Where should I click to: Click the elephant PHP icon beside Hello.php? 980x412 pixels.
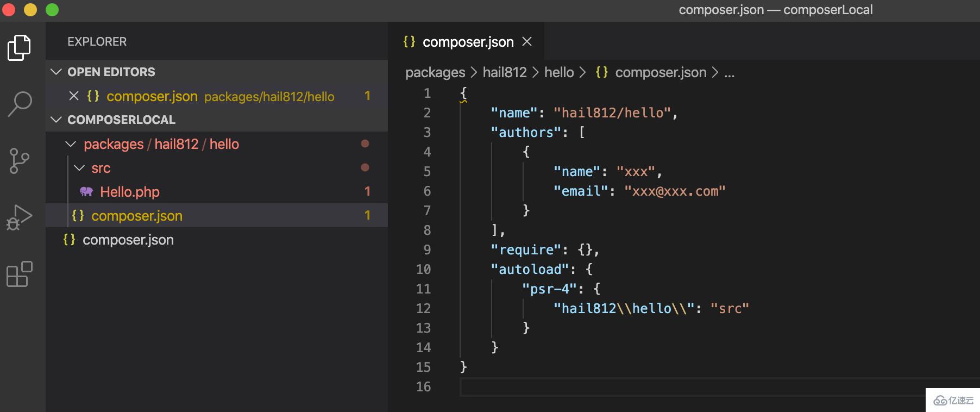click(86, 191)
